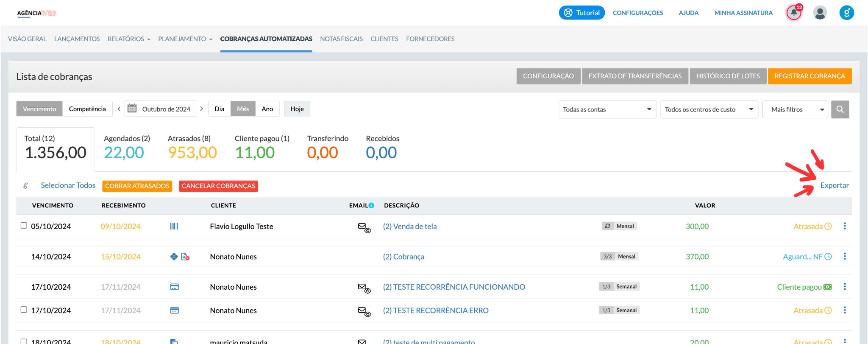The width and height of the screenshot is (868, 344).
Task: Open the Outubro de 2024 date field
Action: (161, 109)
